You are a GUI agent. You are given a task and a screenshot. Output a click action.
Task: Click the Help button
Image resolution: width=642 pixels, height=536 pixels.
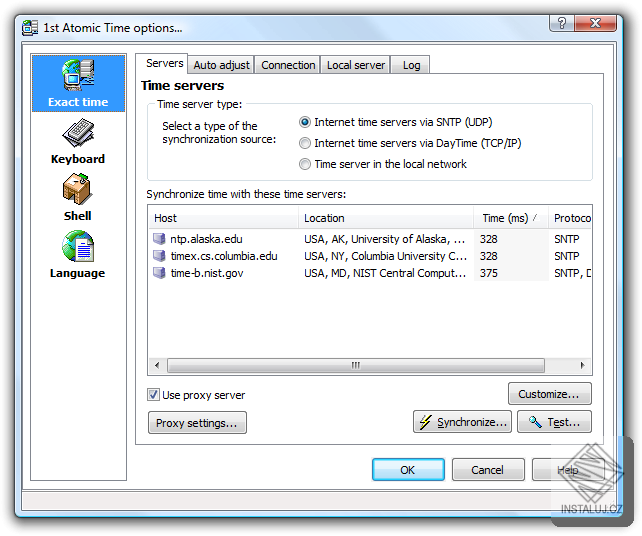click(568, 470)
